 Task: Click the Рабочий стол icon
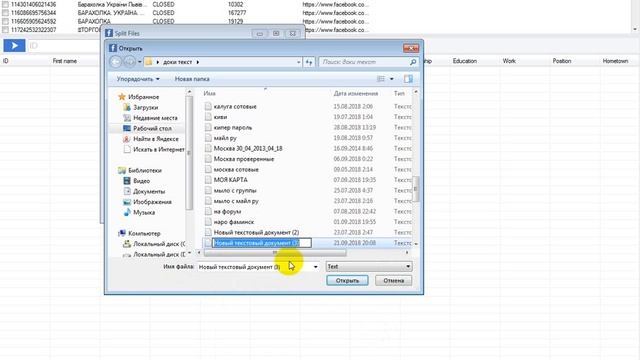coord(127,129)
